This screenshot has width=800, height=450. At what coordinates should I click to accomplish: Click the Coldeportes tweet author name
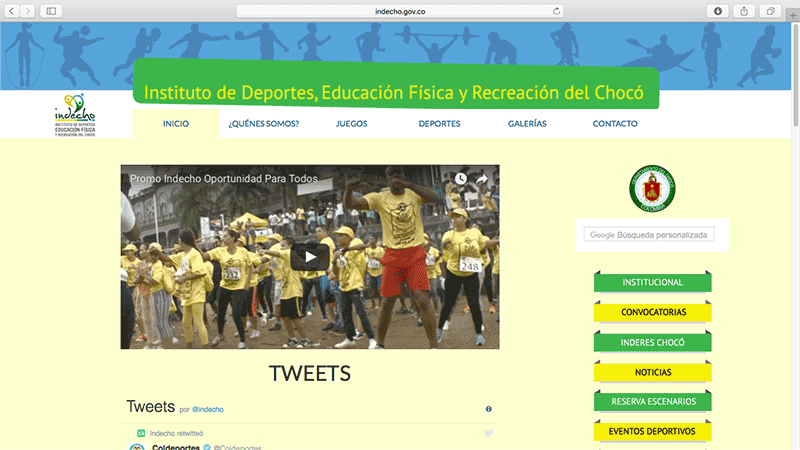coord(176,447)
